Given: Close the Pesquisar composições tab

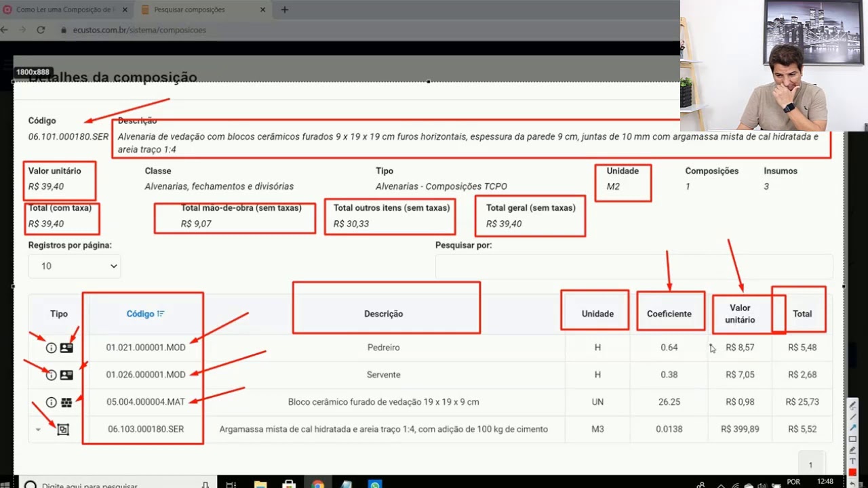Looking at the screenshot, I should 264,9.
